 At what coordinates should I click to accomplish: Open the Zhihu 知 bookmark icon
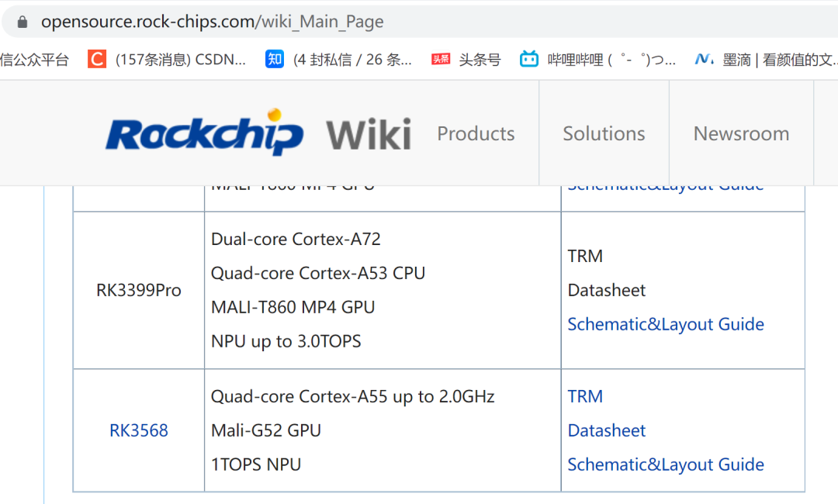tap(275, 59)
